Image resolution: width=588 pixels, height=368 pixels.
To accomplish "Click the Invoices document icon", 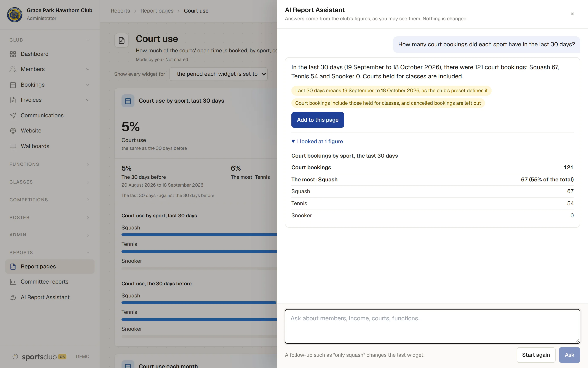I will pos(13,100).
